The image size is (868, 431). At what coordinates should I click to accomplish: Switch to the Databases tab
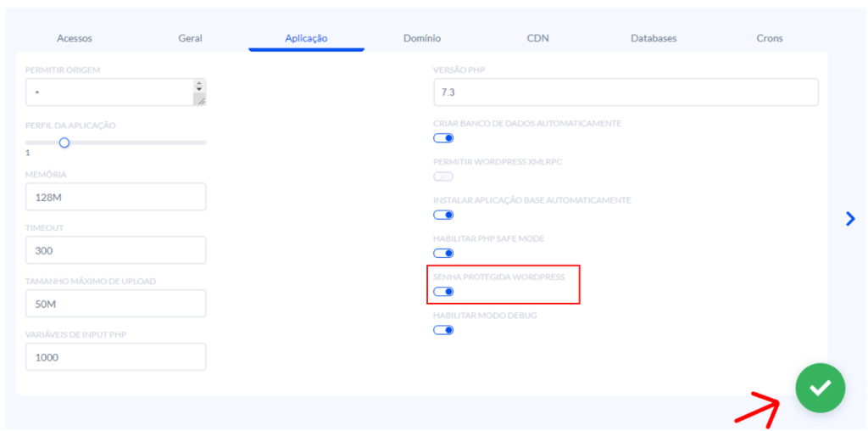[654, 38]
